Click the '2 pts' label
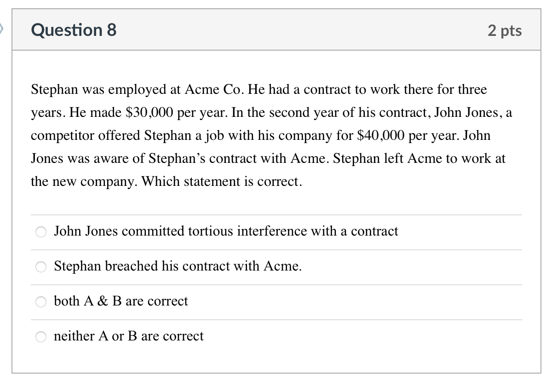This screenshot has height=392, width=546. [505, 30]
